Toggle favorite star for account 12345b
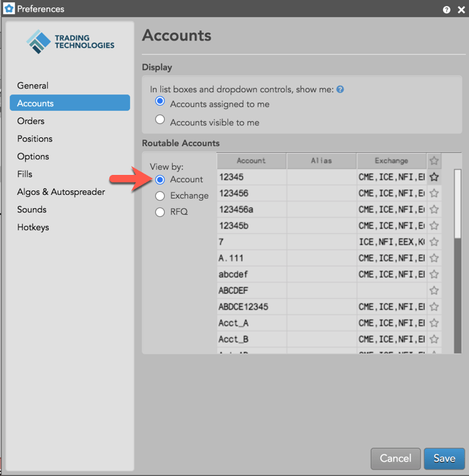 [434, 226]
